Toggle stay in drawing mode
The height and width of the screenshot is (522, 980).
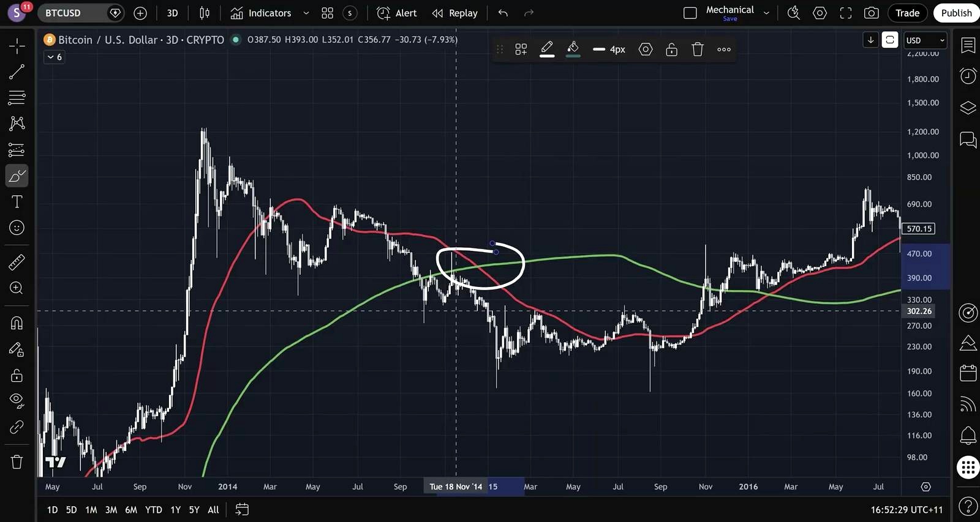coord(17,349)
